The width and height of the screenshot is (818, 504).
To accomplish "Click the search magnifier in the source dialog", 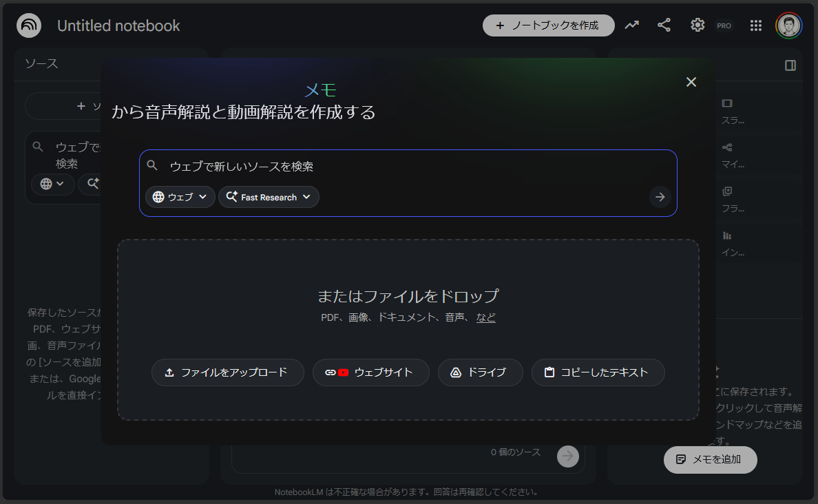I will click(153, 165).
